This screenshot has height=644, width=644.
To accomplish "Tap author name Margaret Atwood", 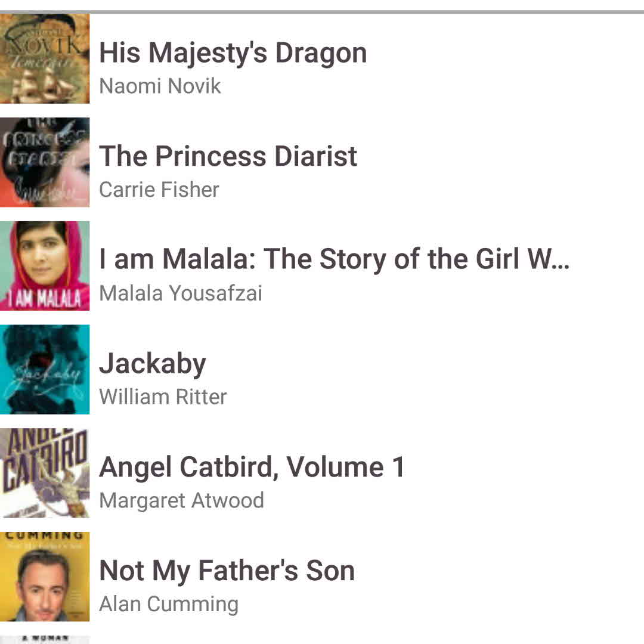I will tap(181, 500).
